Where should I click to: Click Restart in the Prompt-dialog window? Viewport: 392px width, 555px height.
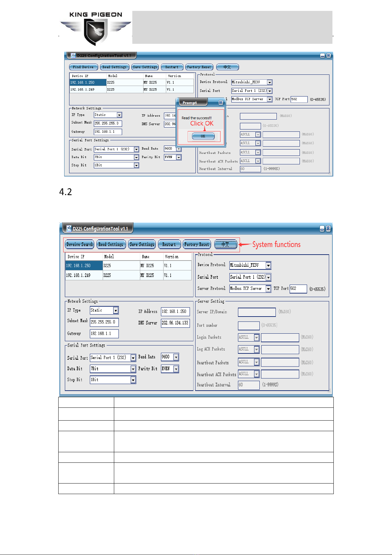coord(172,67)
